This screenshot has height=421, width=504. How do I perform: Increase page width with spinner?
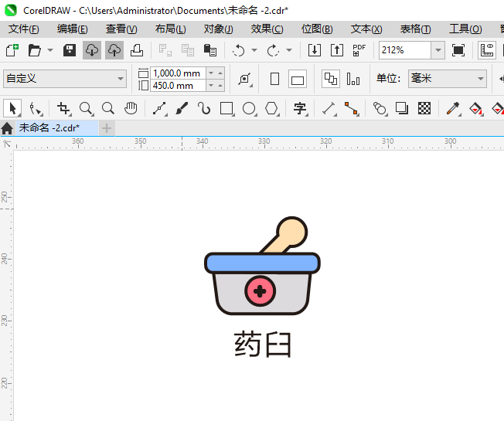[220, 73]
